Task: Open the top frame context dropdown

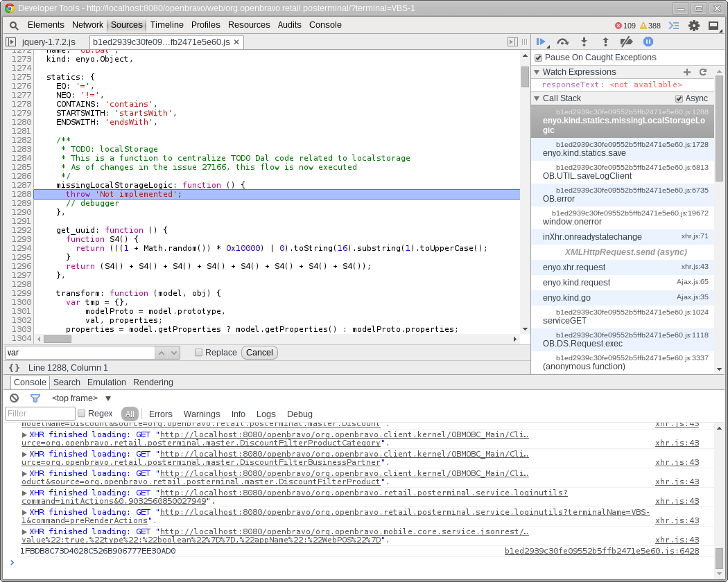Action: pyautogui.click(x=81, y=398)
